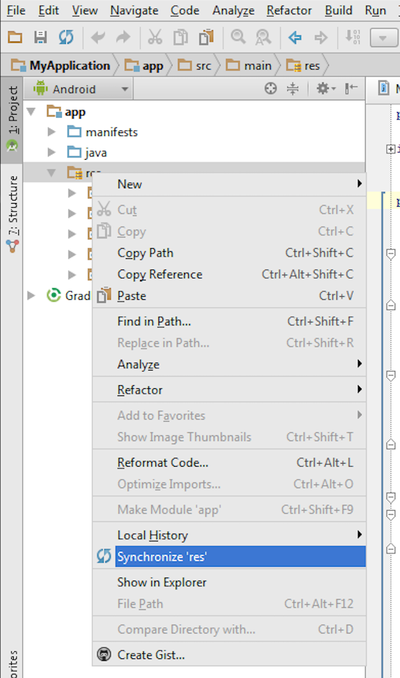Collapse the res folder arrow
This screenshot has height=678, width=400.
click(x=51, y=173)
